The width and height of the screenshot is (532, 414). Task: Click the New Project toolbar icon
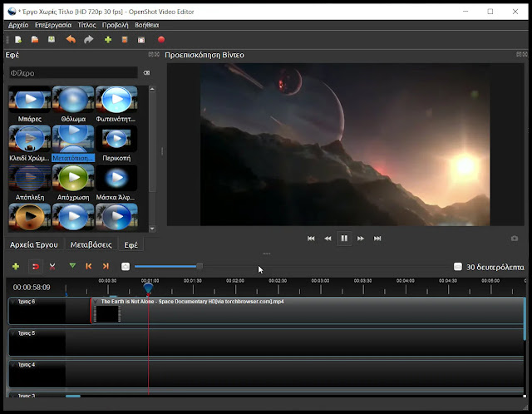tap(18, 40)
